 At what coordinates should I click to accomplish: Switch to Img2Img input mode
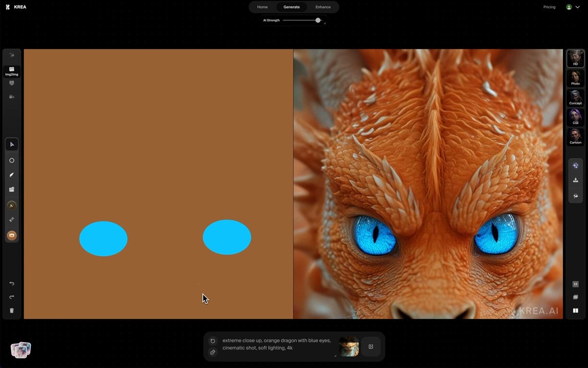(x=12, y=72)
